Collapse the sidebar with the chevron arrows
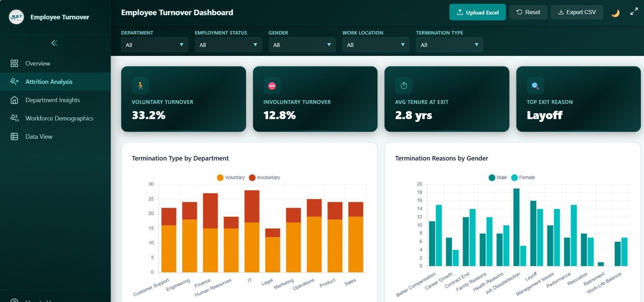The width and height of the screenshot is (644, 302). [x=54, y=43]
